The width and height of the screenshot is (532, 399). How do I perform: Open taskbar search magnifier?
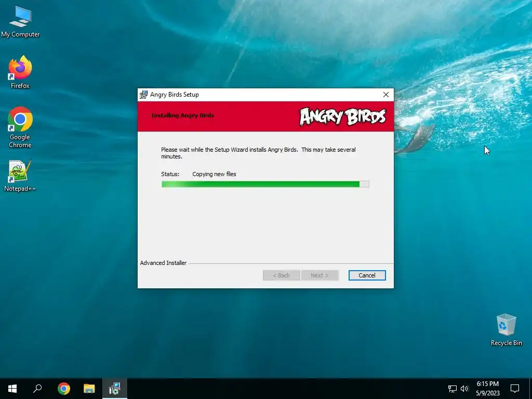37,389
